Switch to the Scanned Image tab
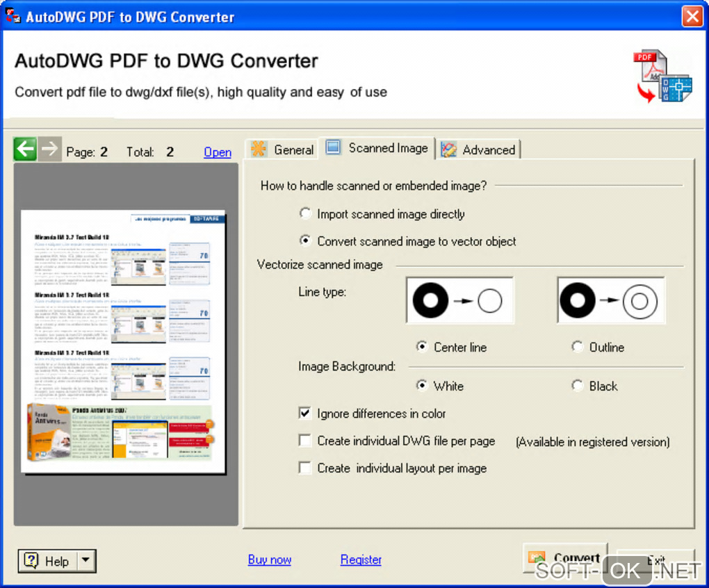Screen dimensions: 709x588 377,148
